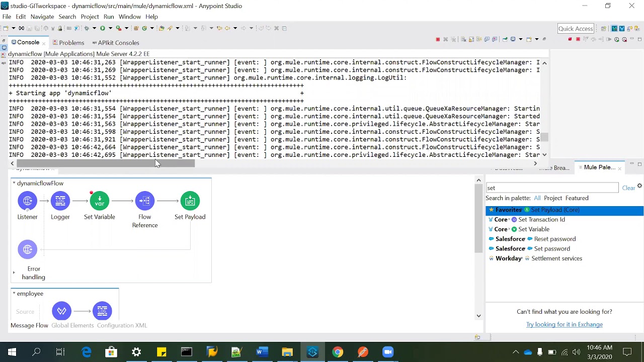Filter palette search by All

tap(537, 198)
